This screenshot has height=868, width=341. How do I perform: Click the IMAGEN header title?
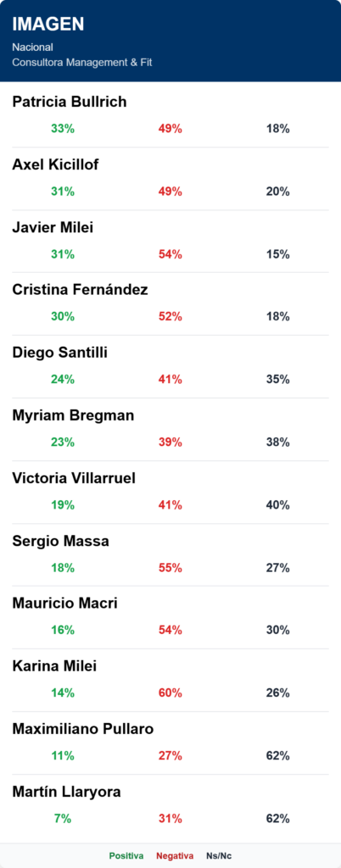[x=48, y=24]
